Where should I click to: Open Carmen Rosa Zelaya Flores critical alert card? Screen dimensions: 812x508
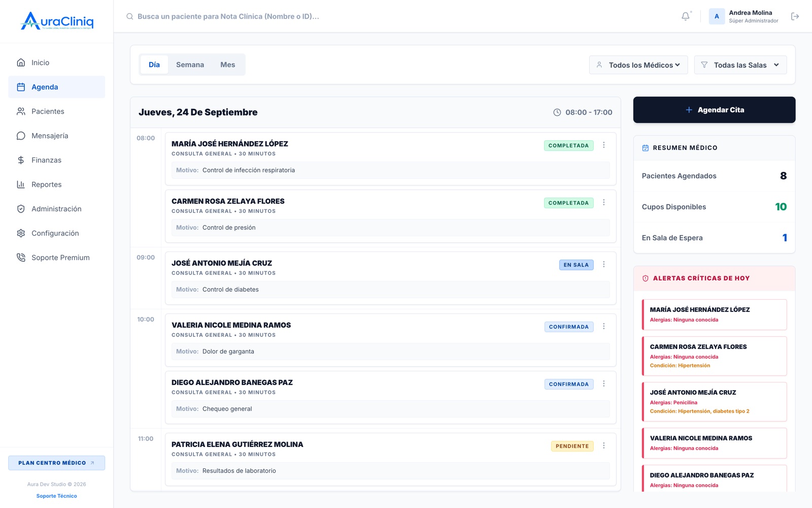tap(714, 356)
